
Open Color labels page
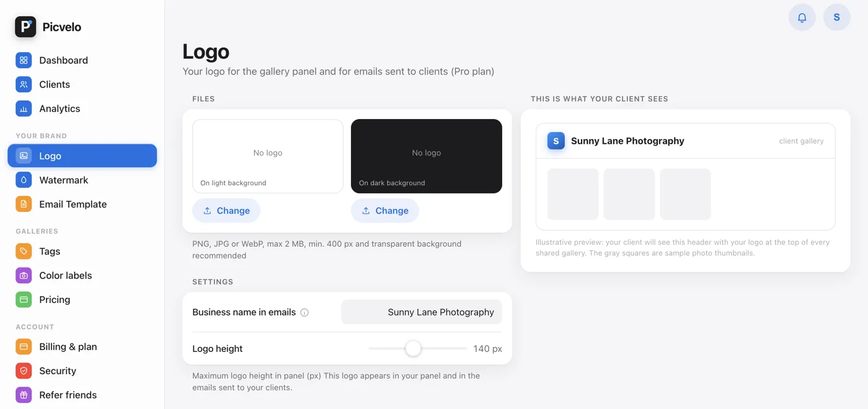click(x=82, y=275)
